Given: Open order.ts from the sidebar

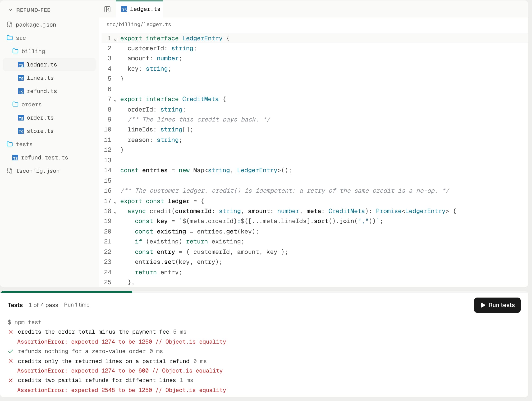Looking at the screenshot, I should (x=49, y=118).
